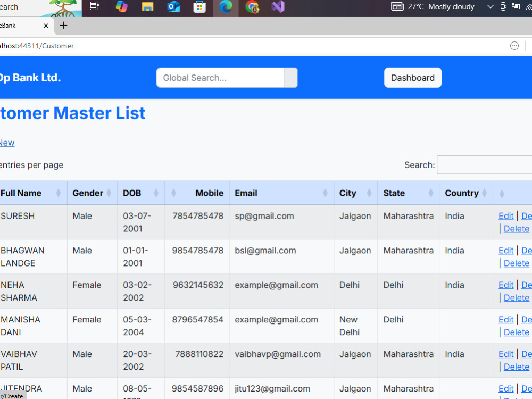Viewport: 532px width, 399px height.
Task: Edit the VAIBHAV PATIL record
Action: pos(506,354)
